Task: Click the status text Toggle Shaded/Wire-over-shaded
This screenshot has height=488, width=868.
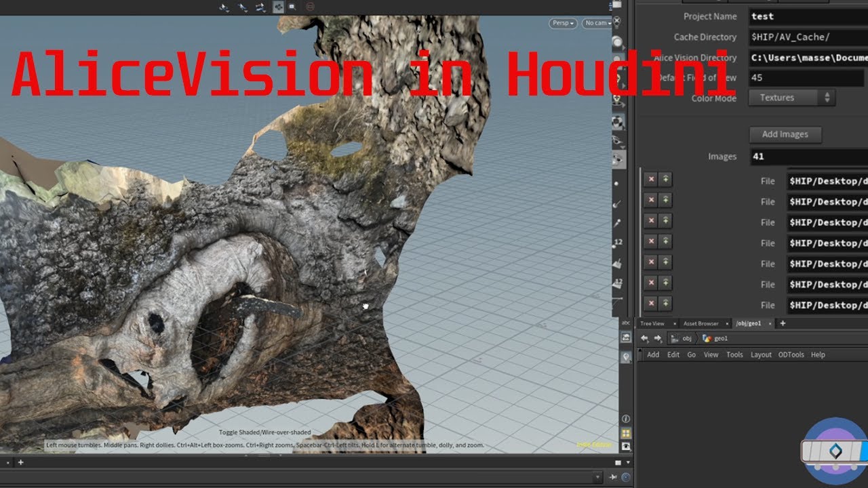Action: 264,432
